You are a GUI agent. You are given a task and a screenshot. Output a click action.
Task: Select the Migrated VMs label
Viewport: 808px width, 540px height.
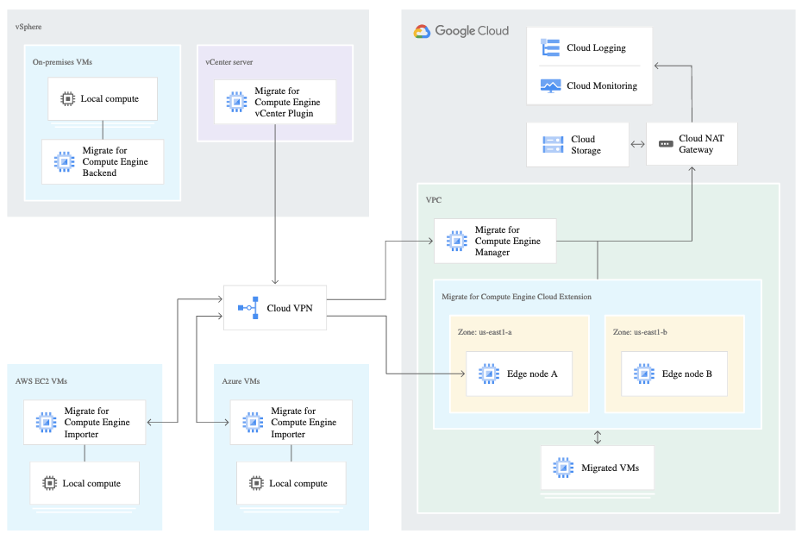[610, 468]
